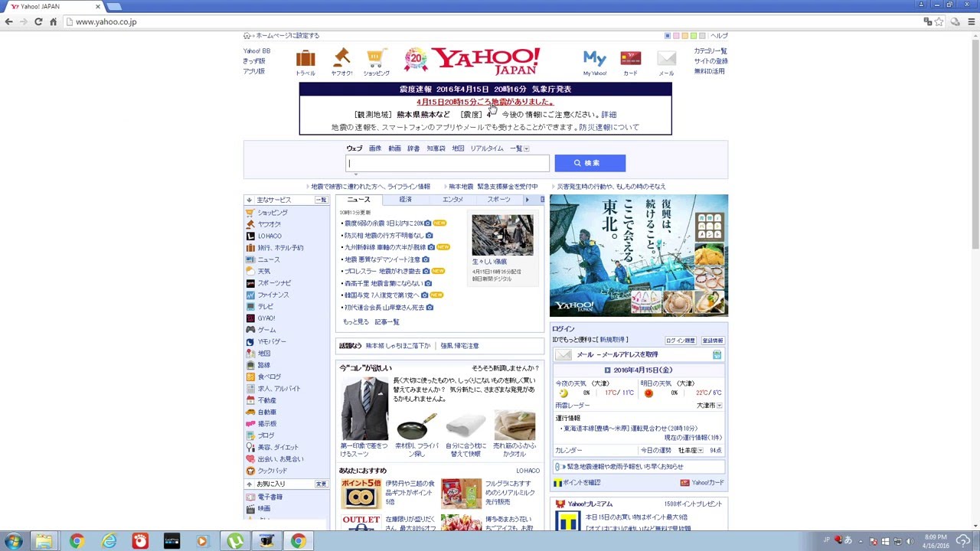Screen dimensions: 980x551
Task: Click the 東北 recovery banner image
Action: pyautogui.click(x=639, y=256)
